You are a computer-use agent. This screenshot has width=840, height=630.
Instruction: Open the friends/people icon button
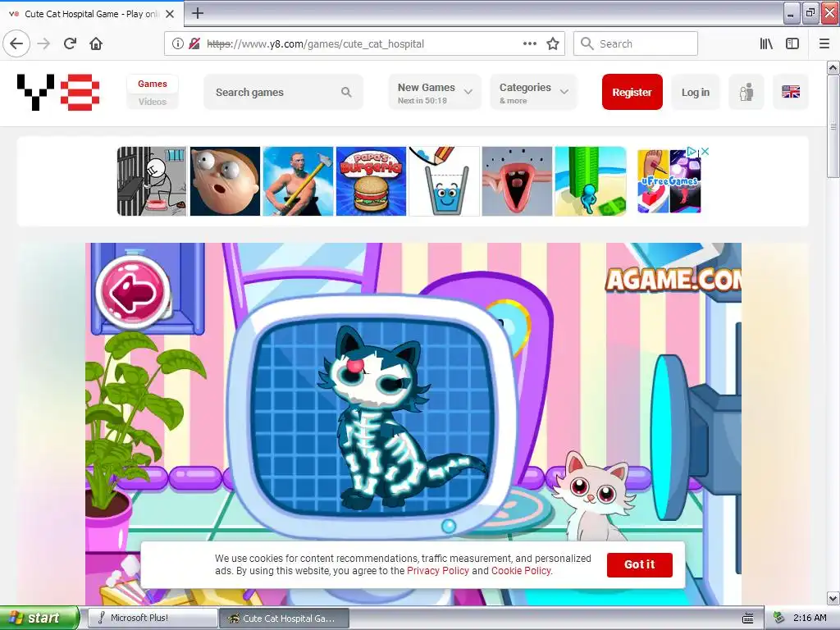[x=746, y=92]
